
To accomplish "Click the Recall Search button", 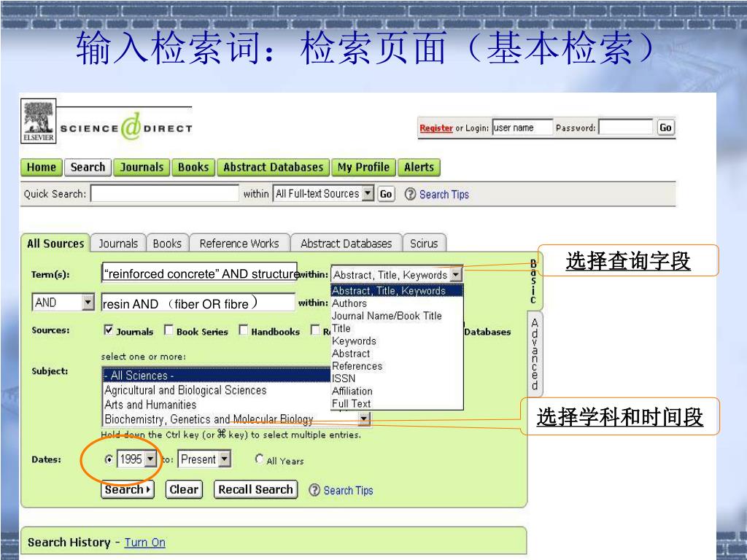I will tap(256, 489).
